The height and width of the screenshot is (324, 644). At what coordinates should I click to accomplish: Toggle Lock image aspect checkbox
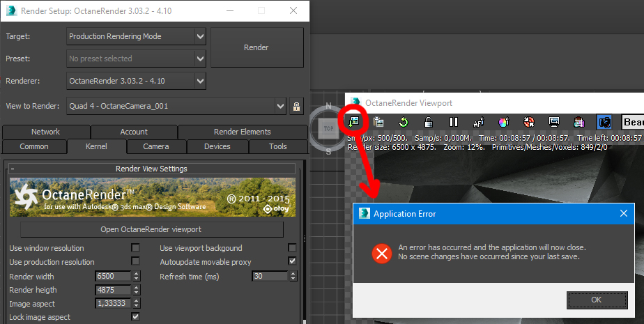tap(135, 316)
